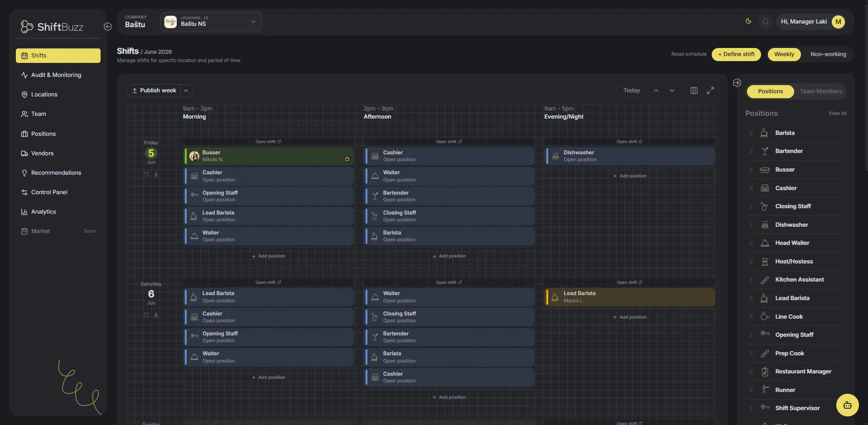Click the Barista position icon in Positions list

tap(764, 133)
